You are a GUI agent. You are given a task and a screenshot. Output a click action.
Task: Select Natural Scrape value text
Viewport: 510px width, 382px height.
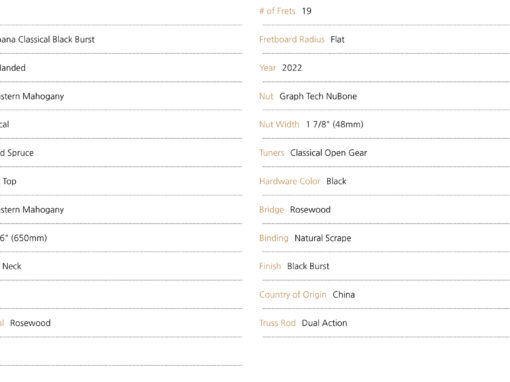pyautogui.click(x=323, y=238)
